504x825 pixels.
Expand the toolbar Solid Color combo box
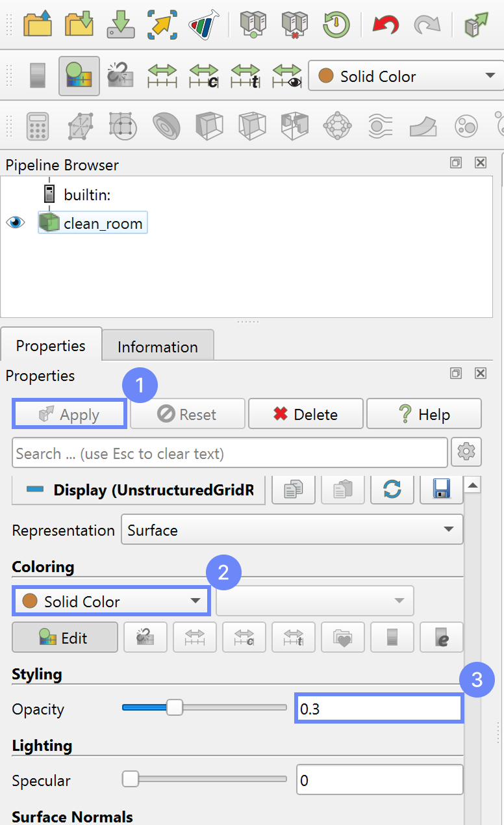tap(404, 76)
